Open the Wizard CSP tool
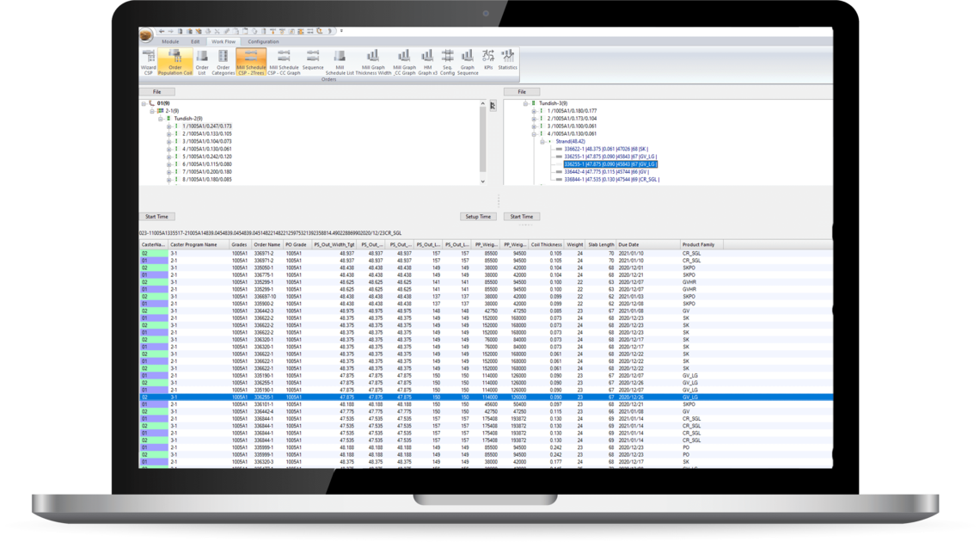This screenshot has height=542, width=980. point(148,60)
